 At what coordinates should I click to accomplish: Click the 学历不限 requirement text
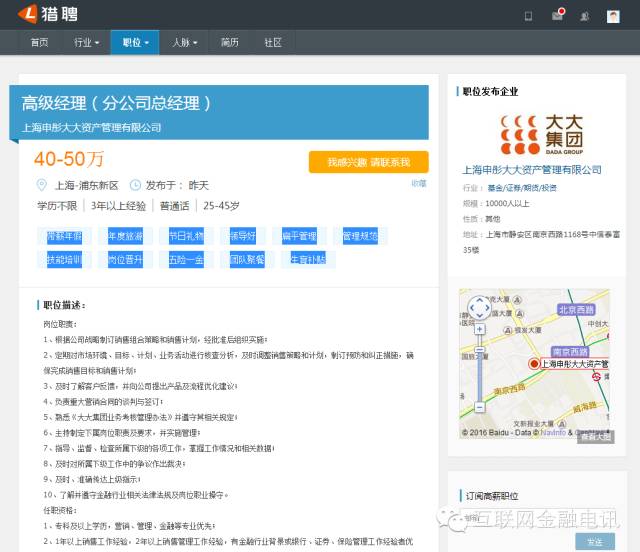click(57, 206)
